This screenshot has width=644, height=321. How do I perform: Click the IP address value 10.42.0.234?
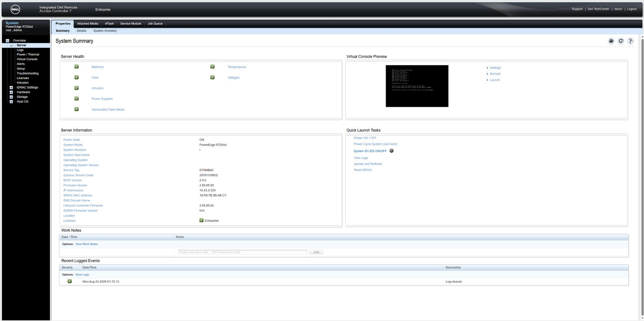(x=207, y=191)
